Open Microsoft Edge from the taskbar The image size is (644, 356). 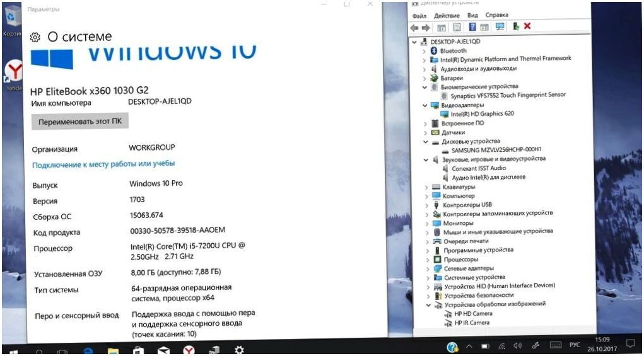coord(88,351)
